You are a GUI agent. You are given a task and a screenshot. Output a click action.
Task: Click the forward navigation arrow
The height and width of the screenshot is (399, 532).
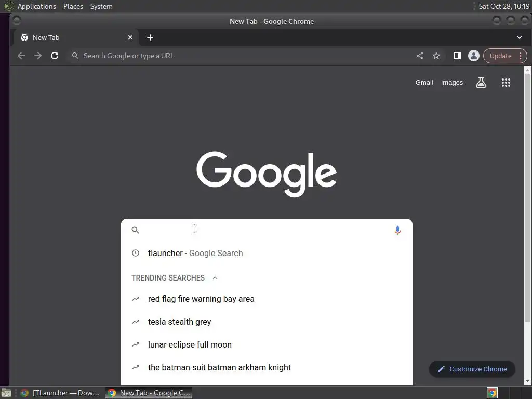37,56
